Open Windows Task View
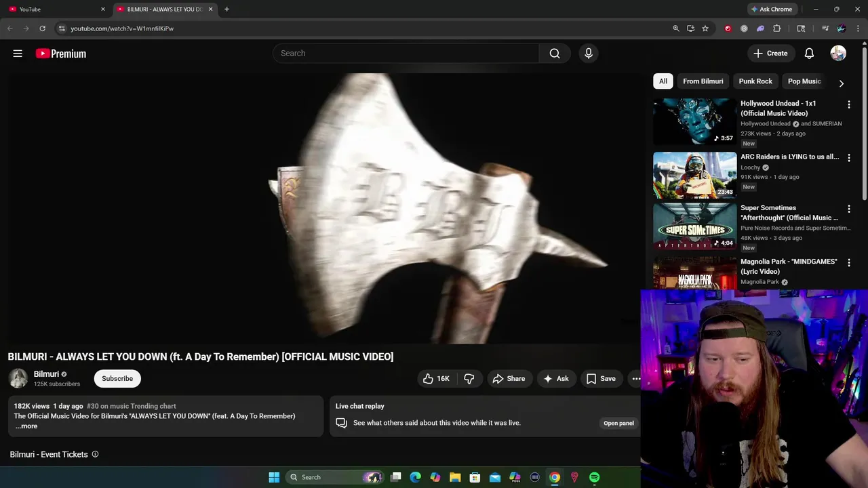The image size is (868, 488). pyautogui.click(x=396, y=477)
